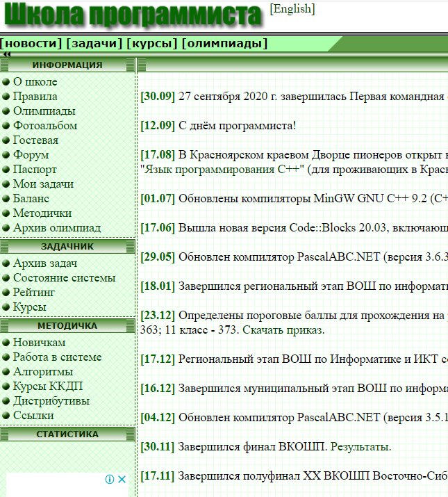Expand the СТАТИСТИКА section header
The height and width of the screenshot is (497, 448).
click(67, 434)
